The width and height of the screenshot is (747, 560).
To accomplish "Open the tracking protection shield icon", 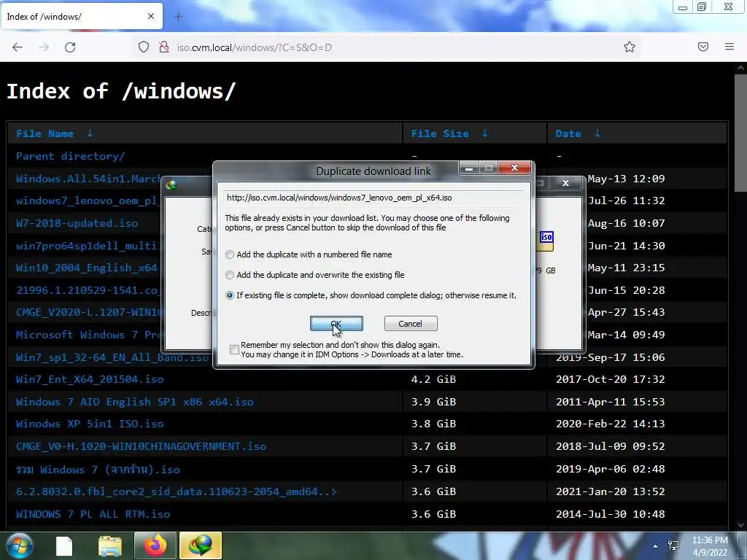I will pyautogui.click(x=144, y=47).
